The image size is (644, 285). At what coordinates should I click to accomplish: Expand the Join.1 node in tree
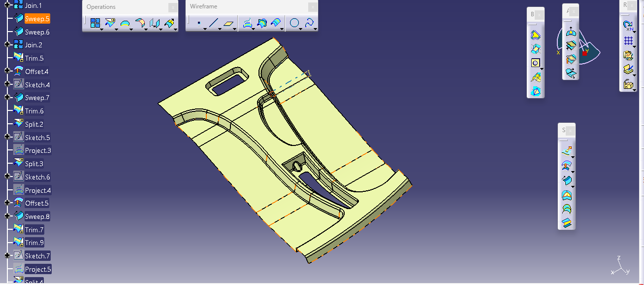[x=7, y=5]
